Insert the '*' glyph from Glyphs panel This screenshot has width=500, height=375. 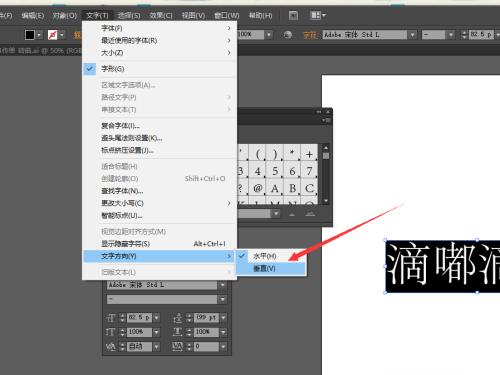coord(292,154)
